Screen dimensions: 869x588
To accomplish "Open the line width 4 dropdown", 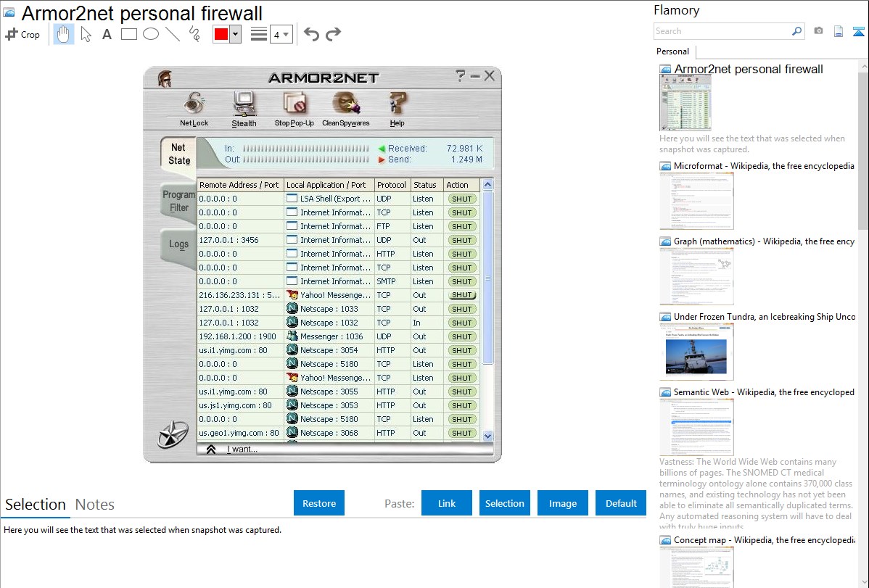I will 281,34.
